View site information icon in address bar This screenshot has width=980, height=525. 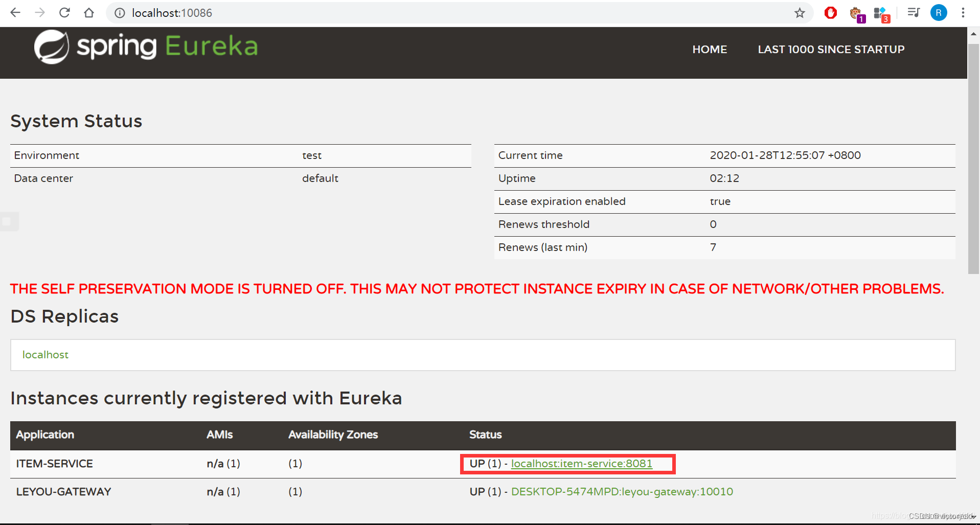pyautogui.click(x=120, y=13)
